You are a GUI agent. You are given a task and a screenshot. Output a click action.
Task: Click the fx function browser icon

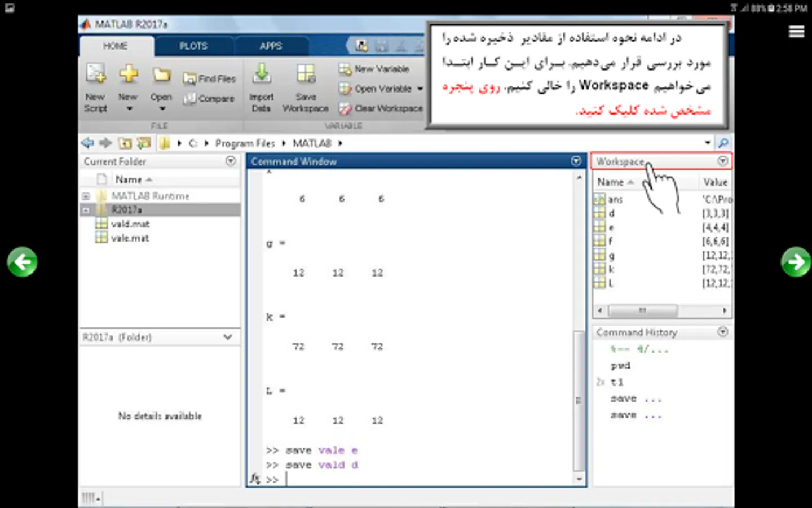tap(255, 479)
